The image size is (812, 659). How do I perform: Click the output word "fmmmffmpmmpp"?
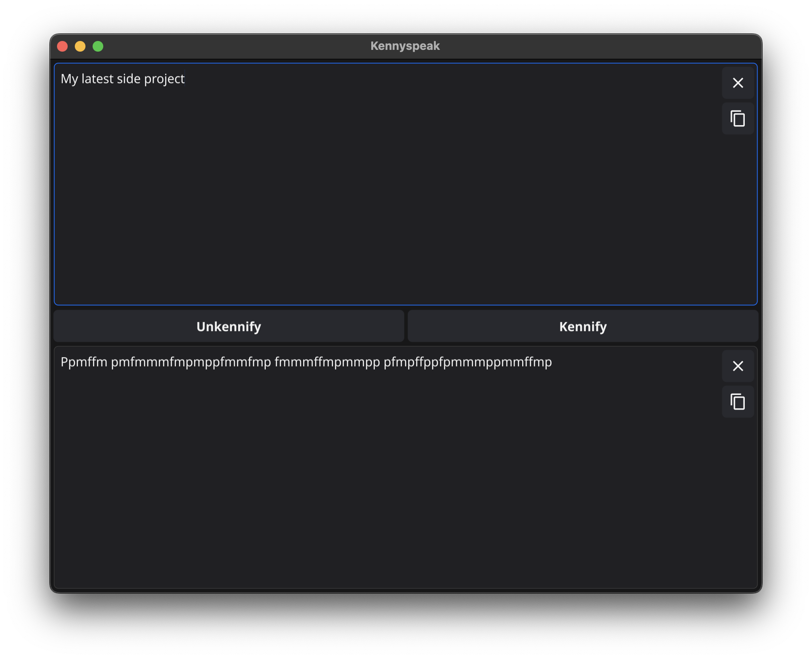pos(327,362)
